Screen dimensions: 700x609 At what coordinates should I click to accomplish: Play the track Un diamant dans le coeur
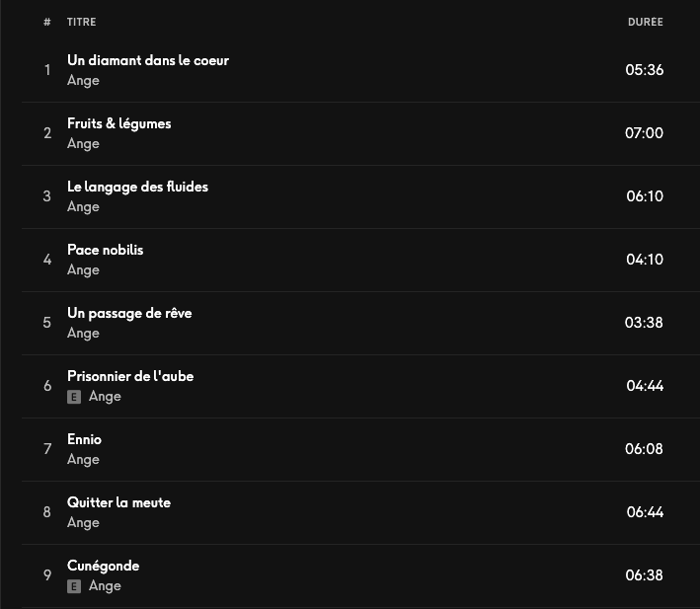[x=148, y=60]
